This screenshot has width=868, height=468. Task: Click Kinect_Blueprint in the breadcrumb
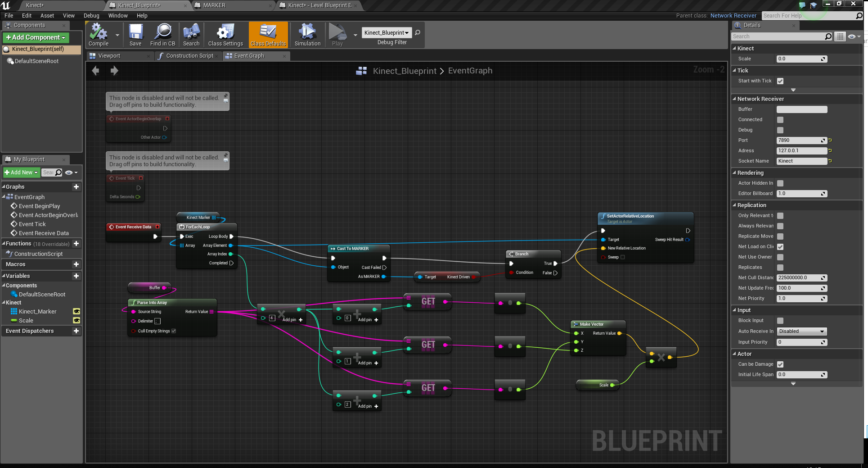tap(405, 71)
